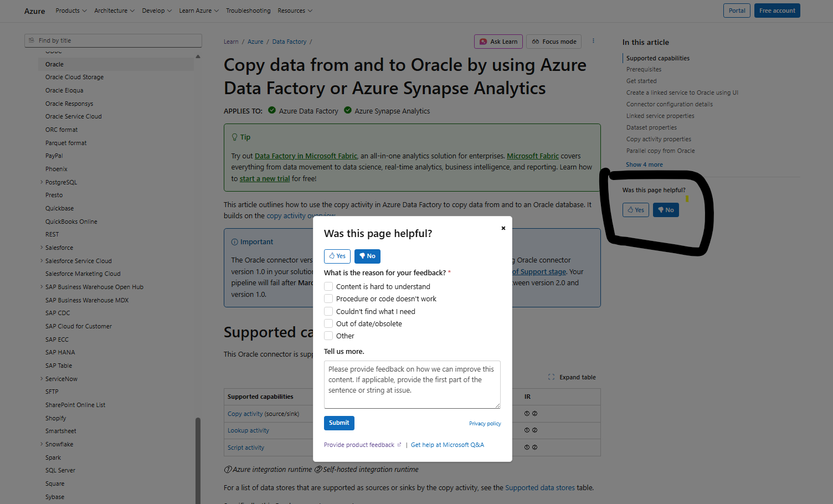833x504 pixels.
Task: Click the Portal button
Action: coord(737,11)
